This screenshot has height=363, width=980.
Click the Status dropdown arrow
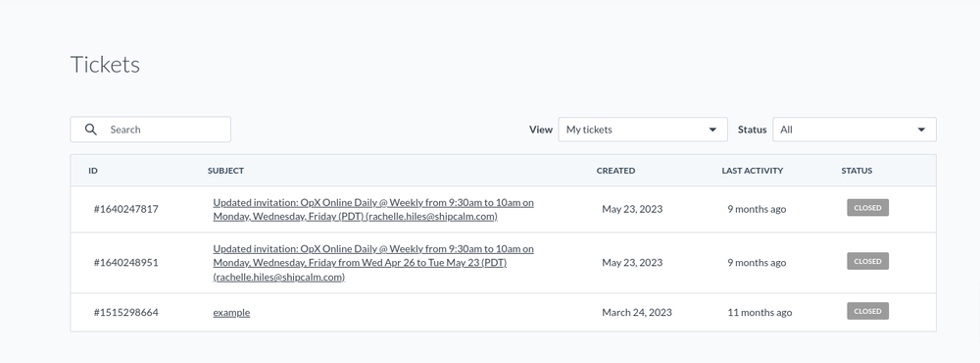920,130
